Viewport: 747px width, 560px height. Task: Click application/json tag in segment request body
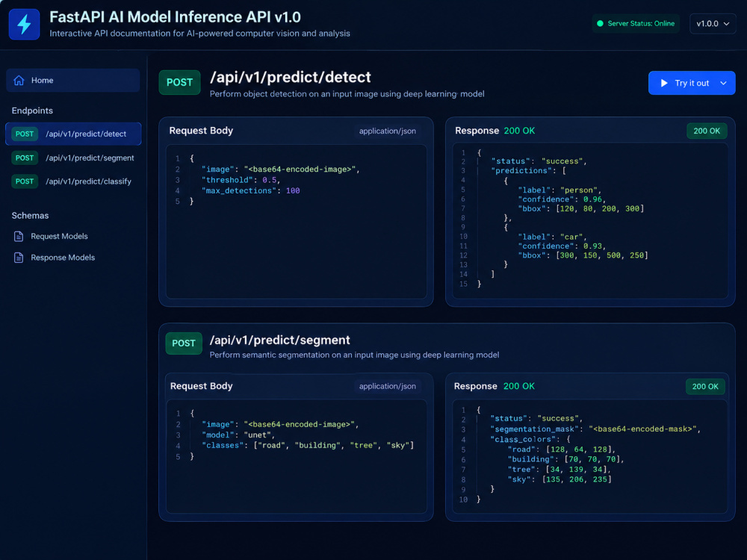click(x=387, y=386)
